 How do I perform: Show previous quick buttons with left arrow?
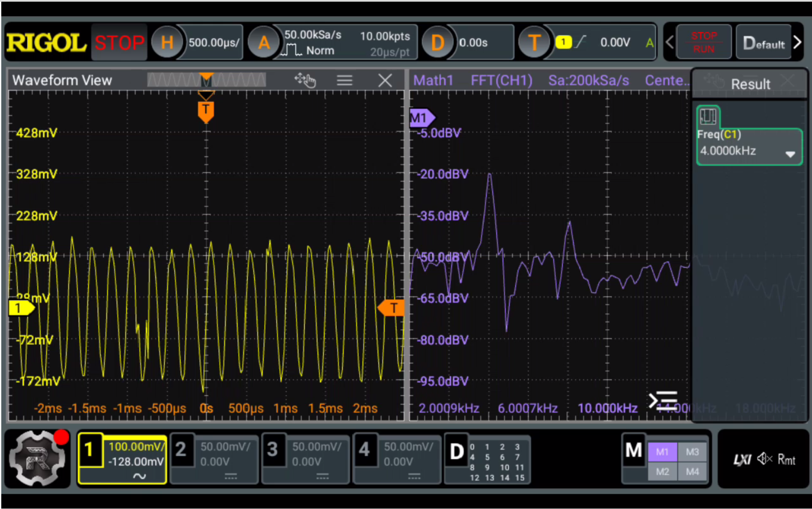click(669, 42)
